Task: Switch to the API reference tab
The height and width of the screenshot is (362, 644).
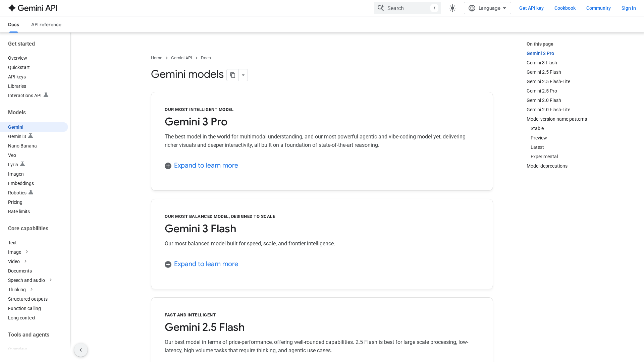Action: point(46,24)
